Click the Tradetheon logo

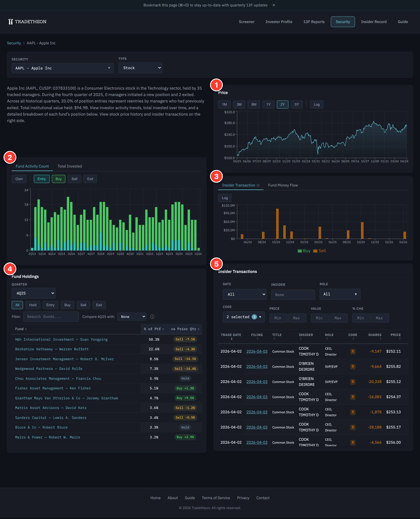(x=27, y=22)
